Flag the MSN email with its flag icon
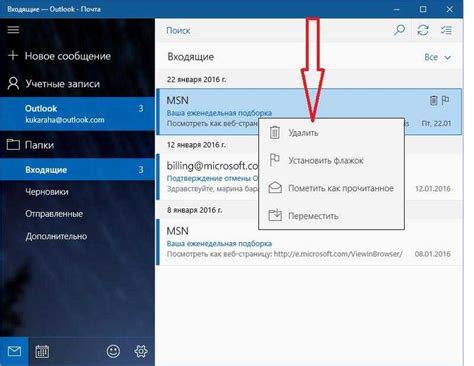 [x=445, y=100]
